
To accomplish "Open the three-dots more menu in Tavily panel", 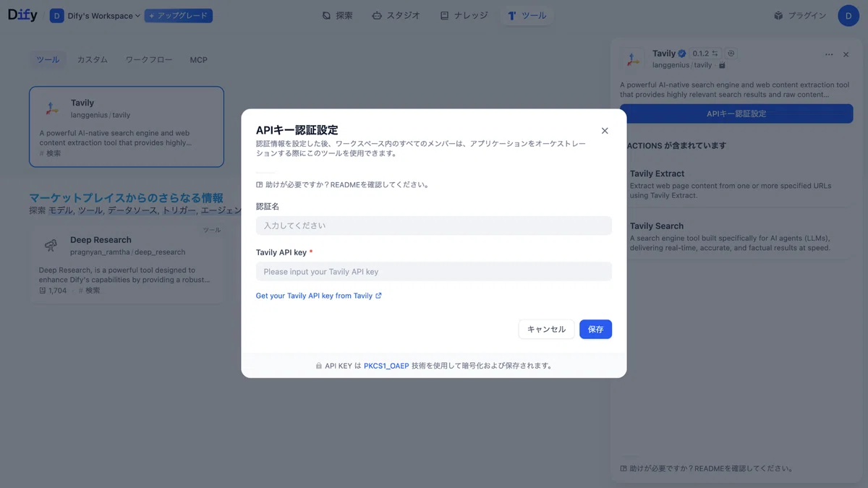I will 829,55.
